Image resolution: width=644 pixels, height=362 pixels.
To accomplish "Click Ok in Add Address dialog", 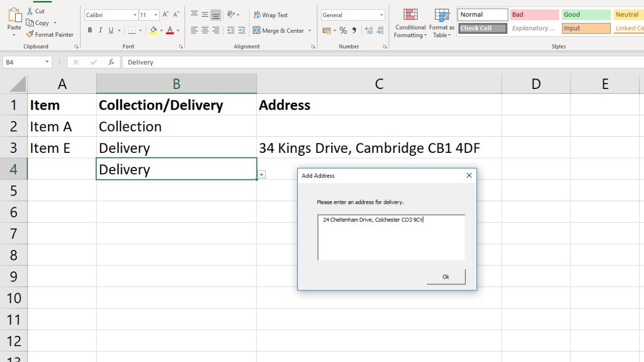I will (x=446, y=277).
